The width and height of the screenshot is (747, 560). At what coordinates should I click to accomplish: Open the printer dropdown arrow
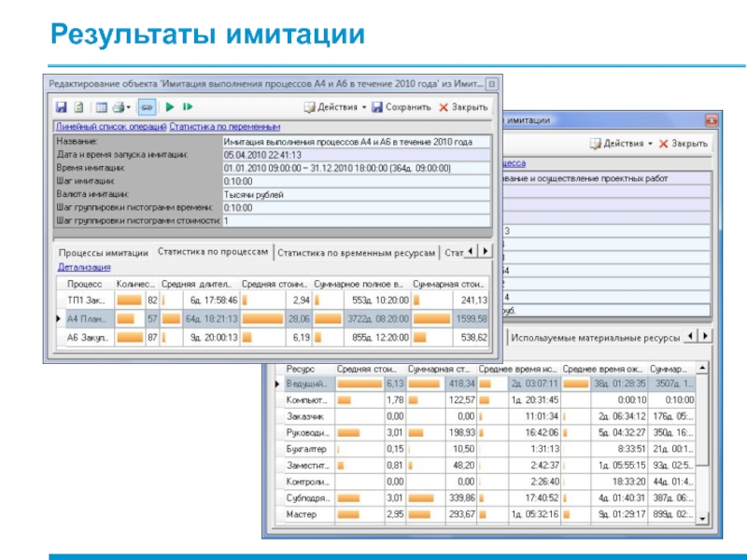(x=129, y=107)
